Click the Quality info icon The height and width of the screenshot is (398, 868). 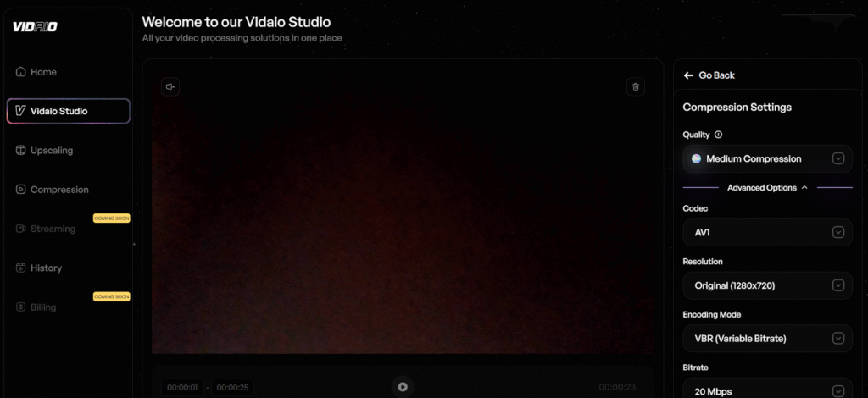tap(719, 135)
